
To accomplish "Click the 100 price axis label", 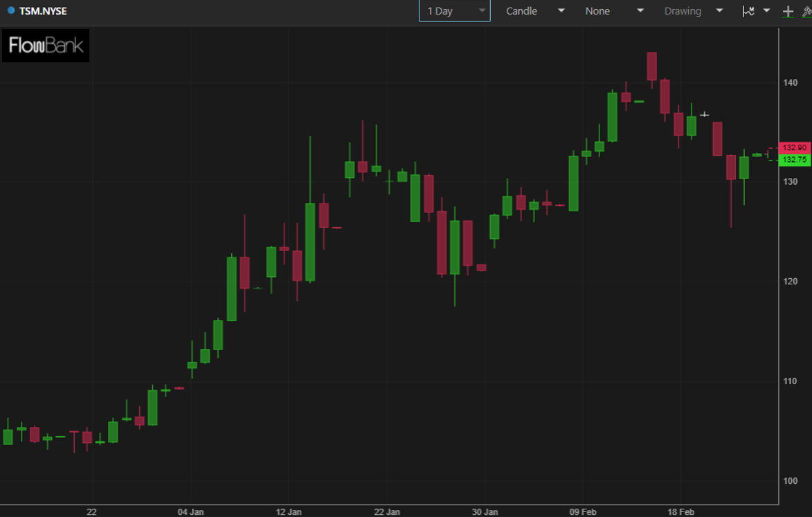I will (791, 481).
